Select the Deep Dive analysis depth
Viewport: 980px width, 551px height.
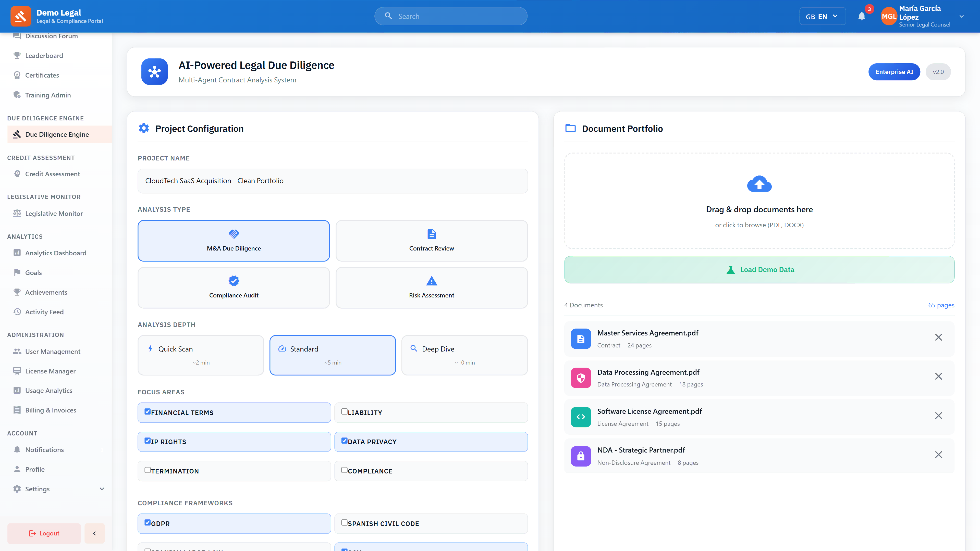(464, 355)
